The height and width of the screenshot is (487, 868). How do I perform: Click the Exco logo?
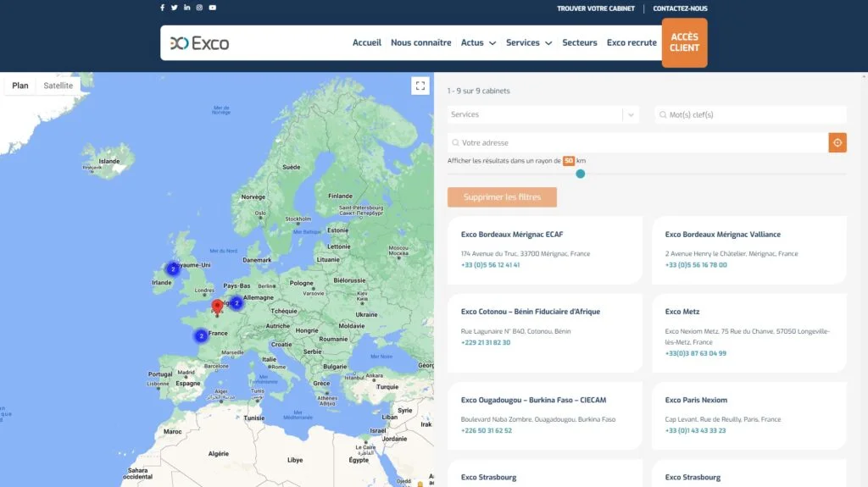coord(199,43)
